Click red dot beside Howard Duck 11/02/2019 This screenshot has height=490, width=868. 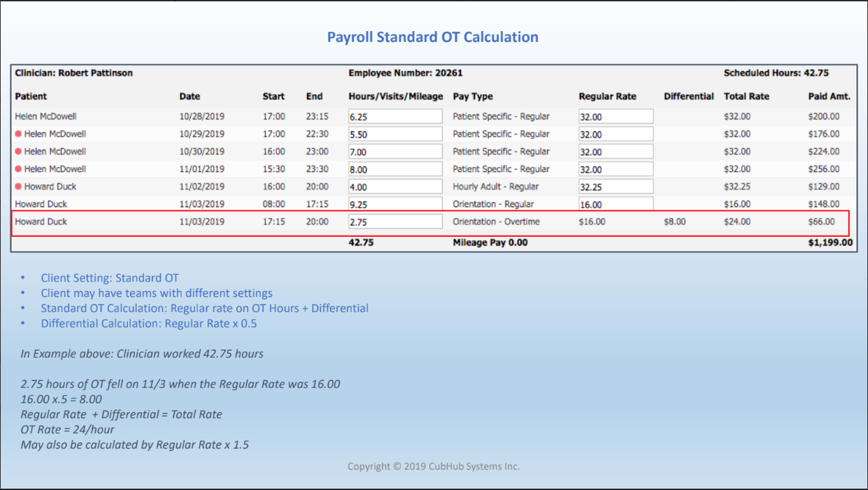click(x=18, y=186)
